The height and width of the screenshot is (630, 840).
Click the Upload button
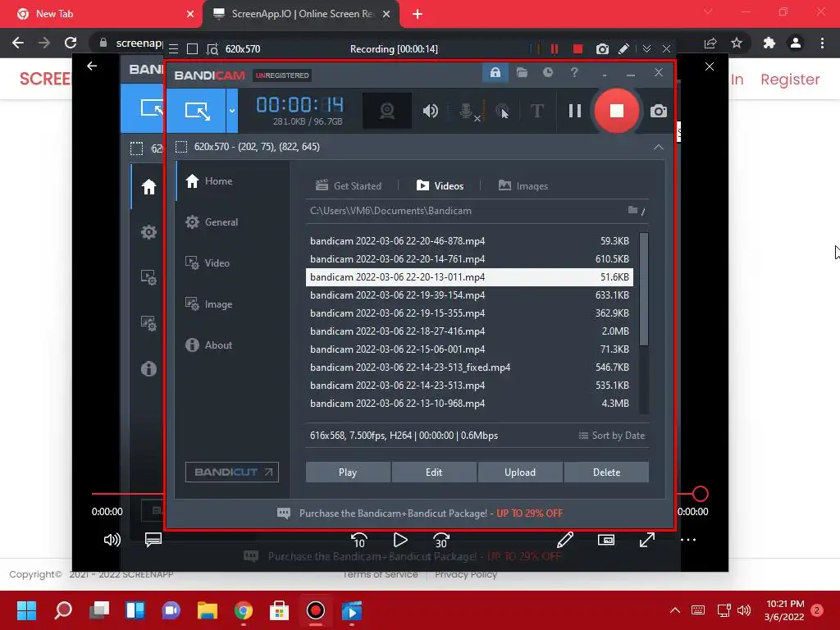tap(520, 472)
